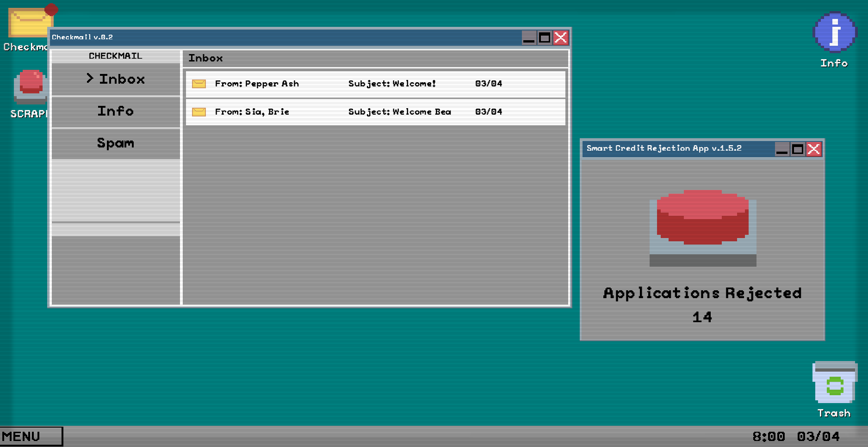
Task: Open the Checkmail desktop envelope icon
Action: click(28, 23)
